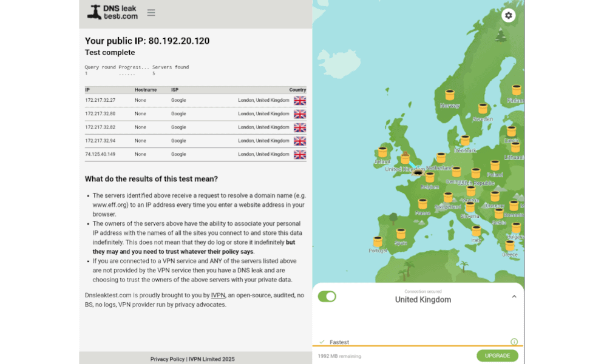The height and width of the screenshot is (364, 607).
Task: Click the 1992 MB remaining label
Action: click(x=339, y=356)
